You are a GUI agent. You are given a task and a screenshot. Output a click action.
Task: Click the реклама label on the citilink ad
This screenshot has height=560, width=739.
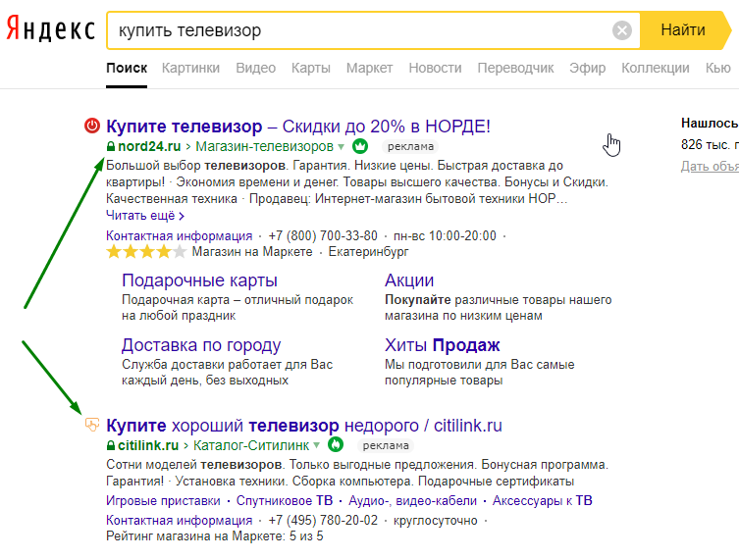coord(386,445)
